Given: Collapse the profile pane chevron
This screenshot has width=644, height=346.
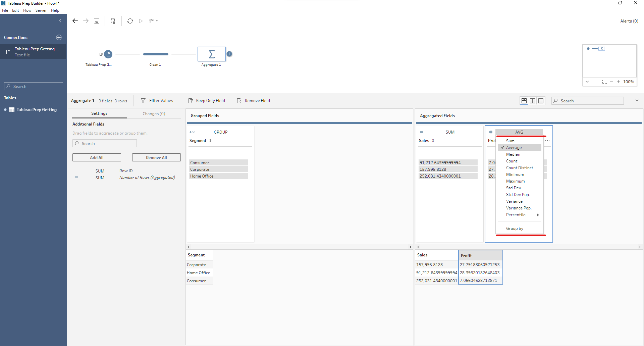Looking at the screenshot, I should (x=637, y=100).
